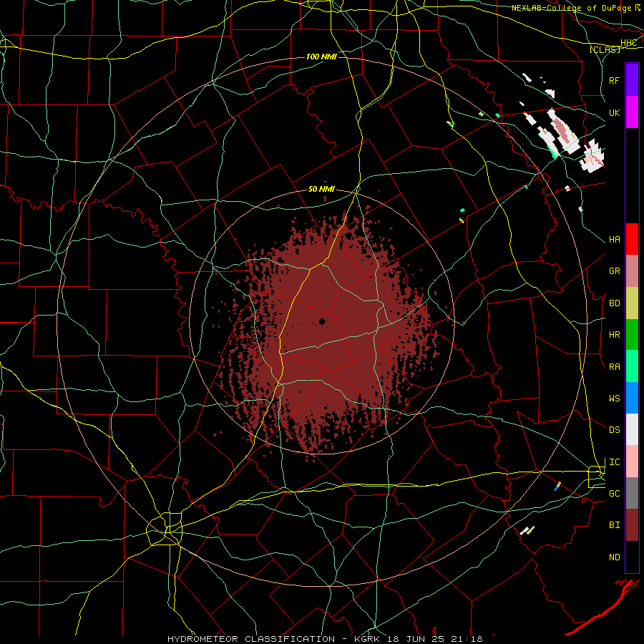
Task: Click the DS dry snow white swatch
Action: point(632,429)
